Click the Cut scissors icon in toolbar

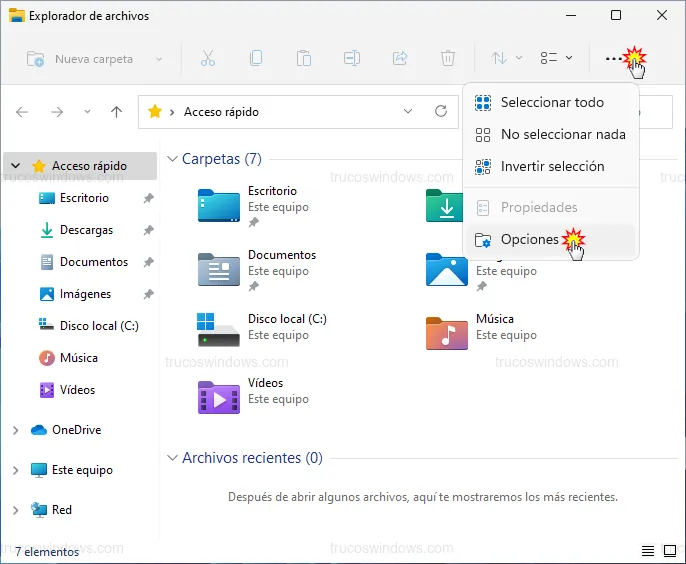(207, 59)
